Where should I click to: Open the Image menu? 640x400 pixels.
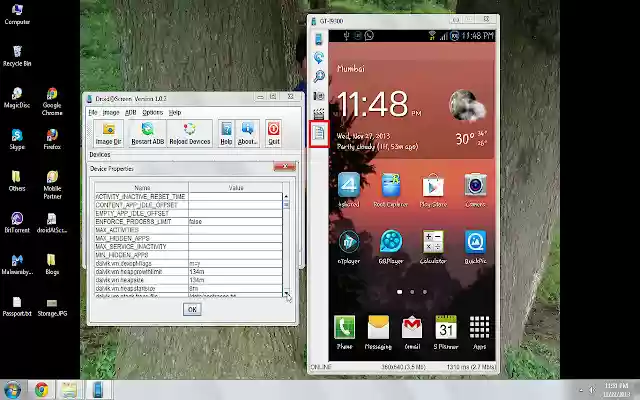pyautogui.click(x=111, y=112)
